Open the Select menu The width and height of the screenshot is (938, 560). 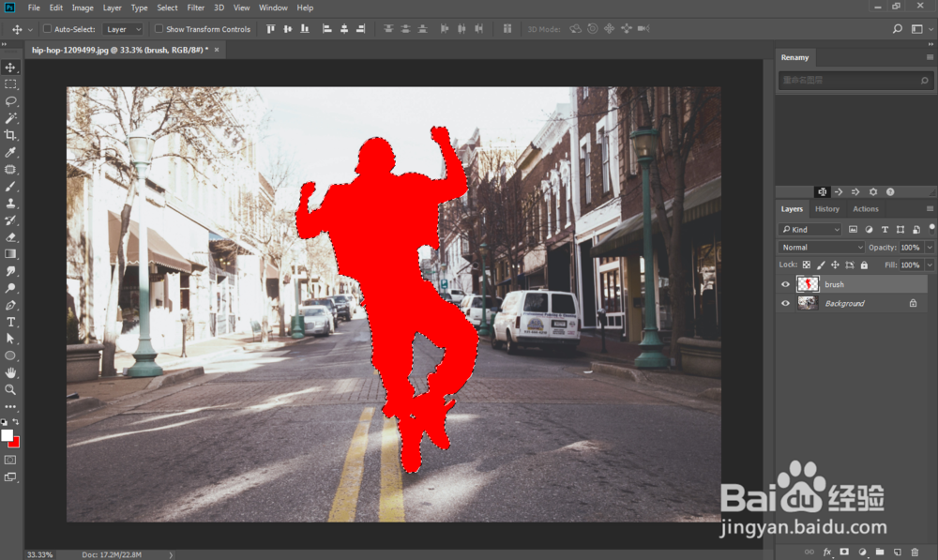click(168, 8)
